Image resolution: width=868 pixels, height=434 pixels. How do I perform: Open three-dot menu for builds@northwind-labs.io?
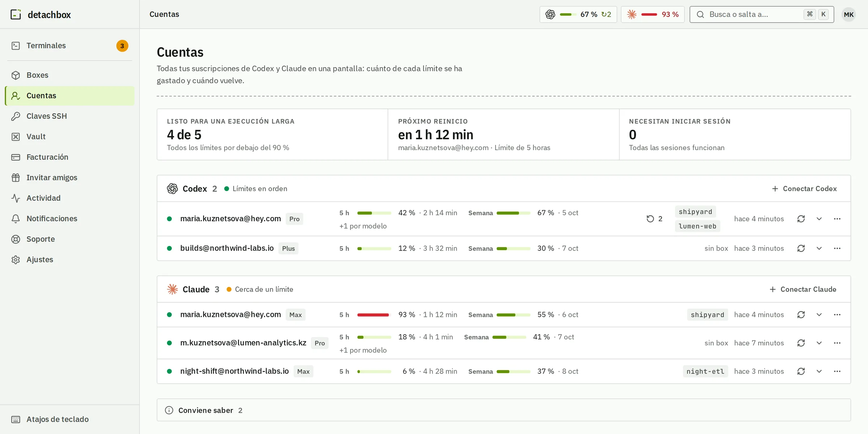coord(837,248)
